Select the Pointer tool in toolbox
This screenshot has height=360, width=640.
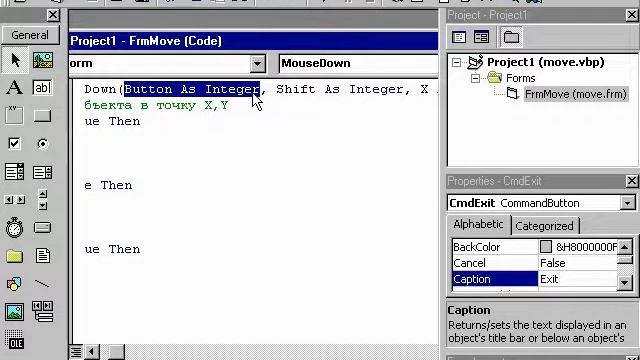pyautogui.click(x=15, y=60)
